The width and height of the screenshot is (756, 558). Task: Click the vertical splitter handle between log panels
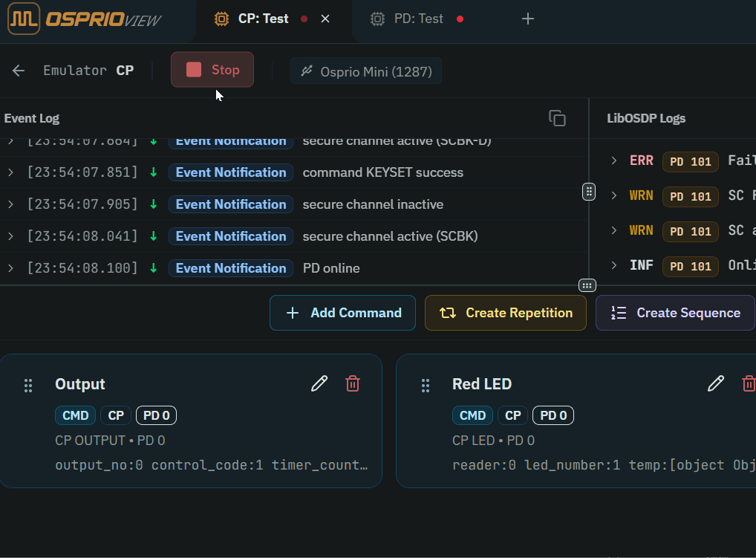(x=589, y=192)
